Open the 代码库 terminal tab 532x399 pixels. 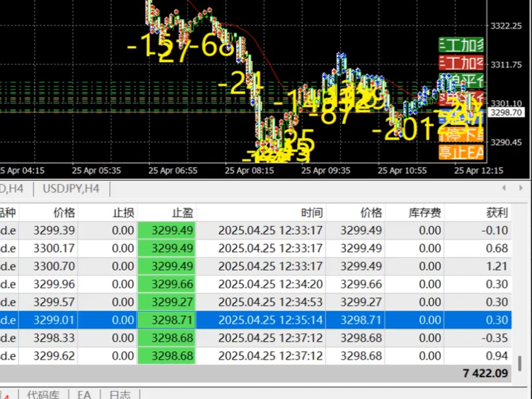click(x=43, y=395)
